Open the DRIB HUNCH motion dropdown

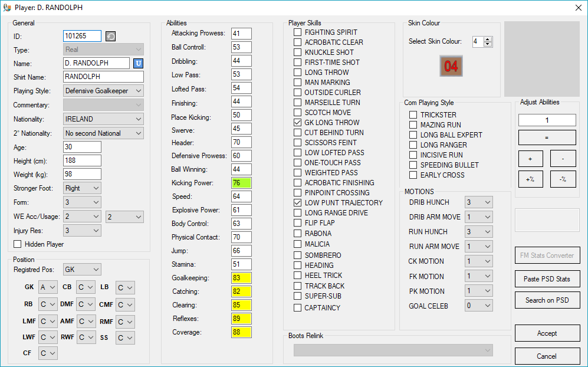pos(478,202)
